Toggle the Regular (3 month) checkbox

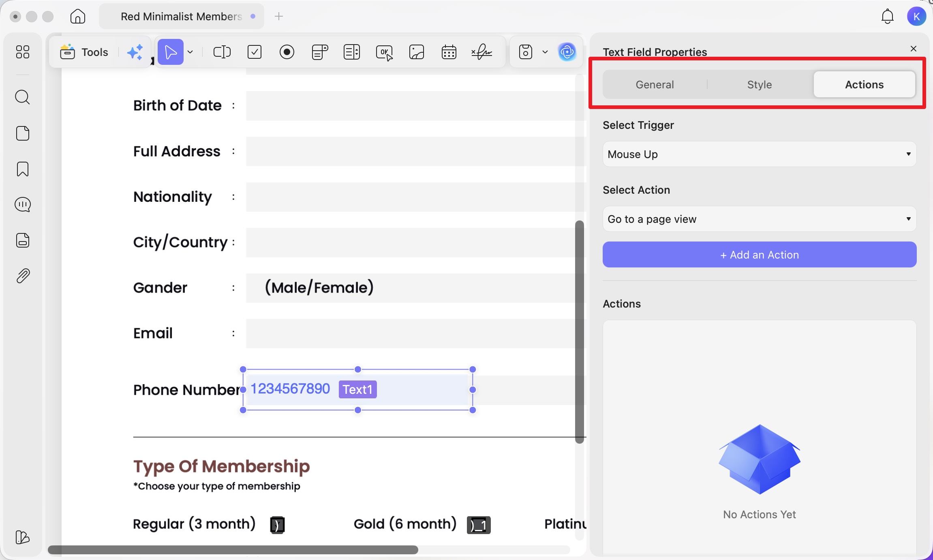click(277, 525)
